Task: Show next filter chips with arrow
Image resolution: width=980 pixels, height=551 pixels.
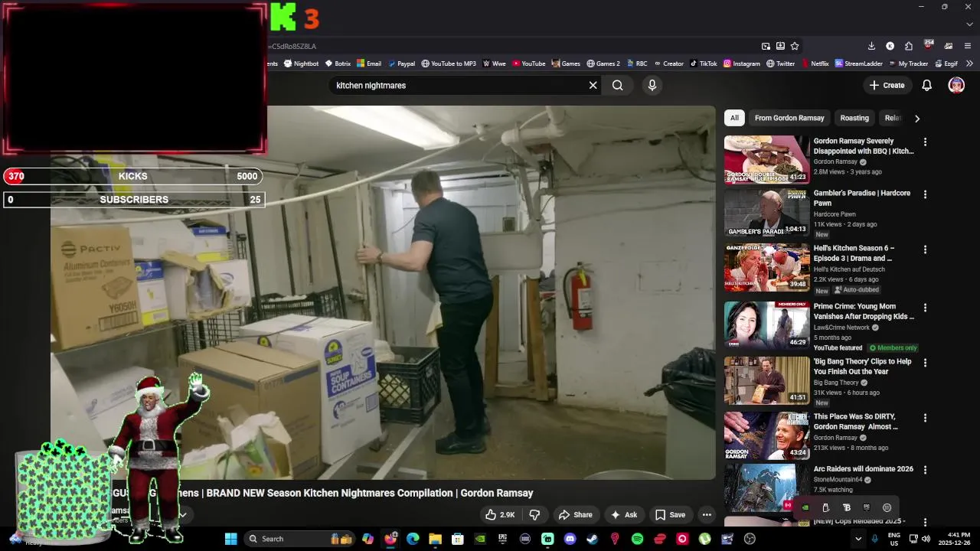Action: (916, 119)
